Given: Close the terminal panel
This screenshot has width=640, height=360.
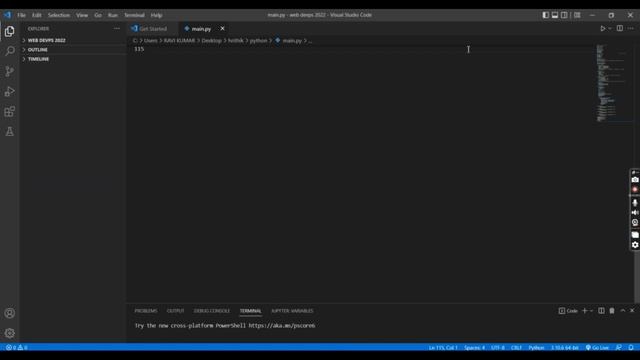Looking at the screenshot, I should [632, 311].
